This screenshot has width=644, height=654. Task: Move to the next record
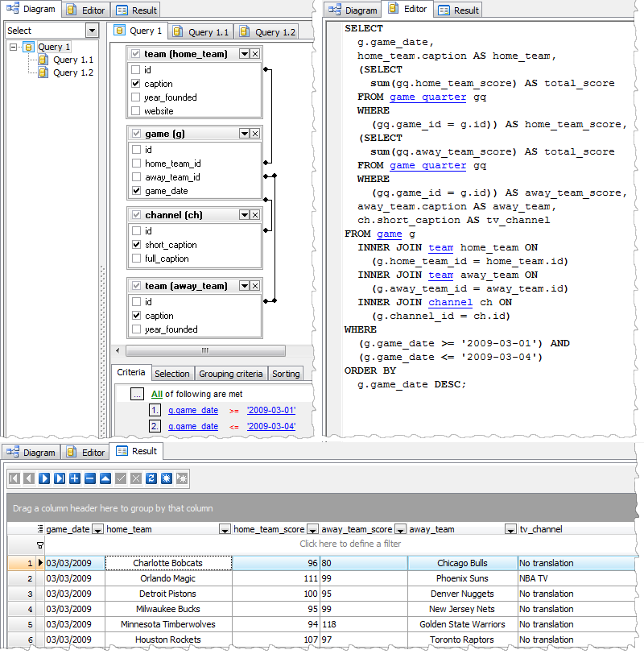(x=43, y=478)
